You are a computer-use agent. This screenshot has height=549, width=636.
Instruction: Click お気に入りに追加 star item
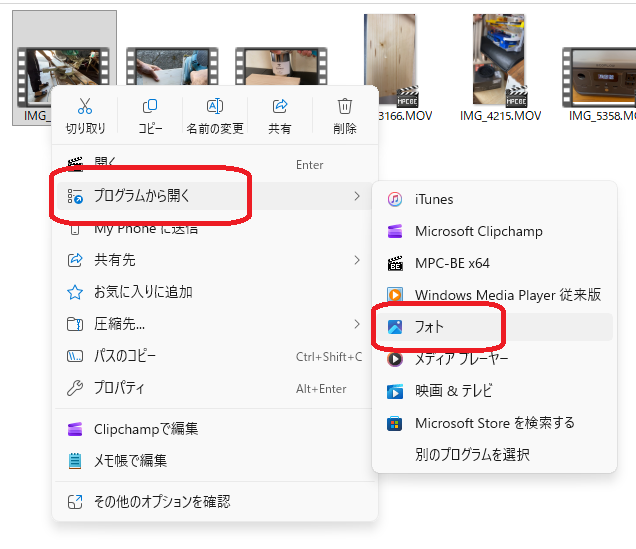[x=215, y=292]
